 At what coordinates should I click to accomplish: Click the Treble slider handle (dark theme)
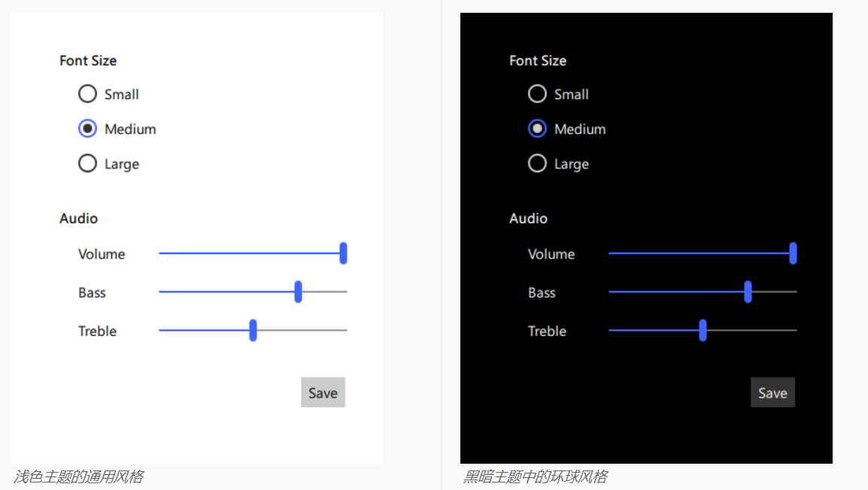pyautogui.click(x=702, y=331)
